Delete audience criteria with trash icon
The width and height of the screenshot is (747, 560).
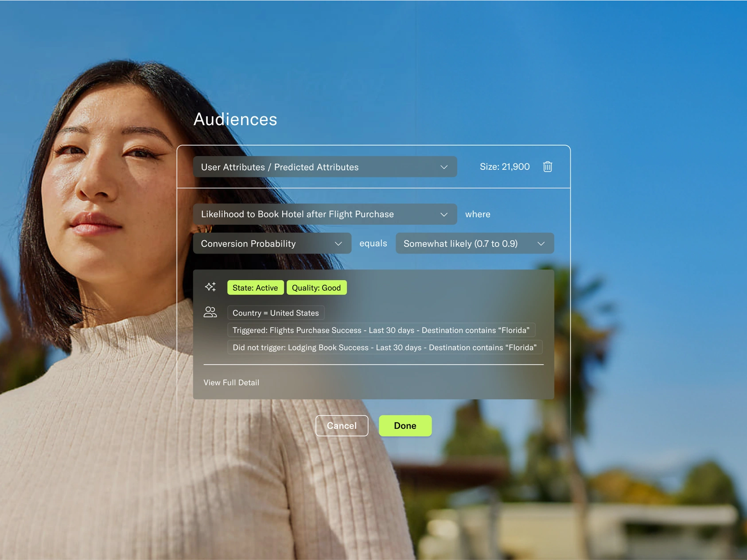coord(548,167)
